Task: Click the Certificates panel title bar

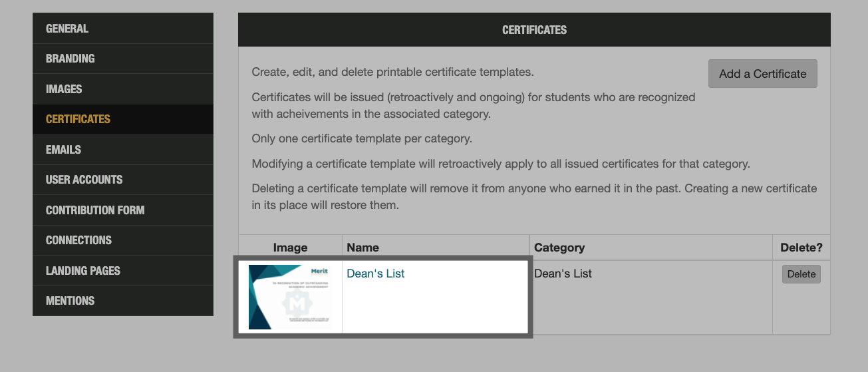Action: coord(534,30)
